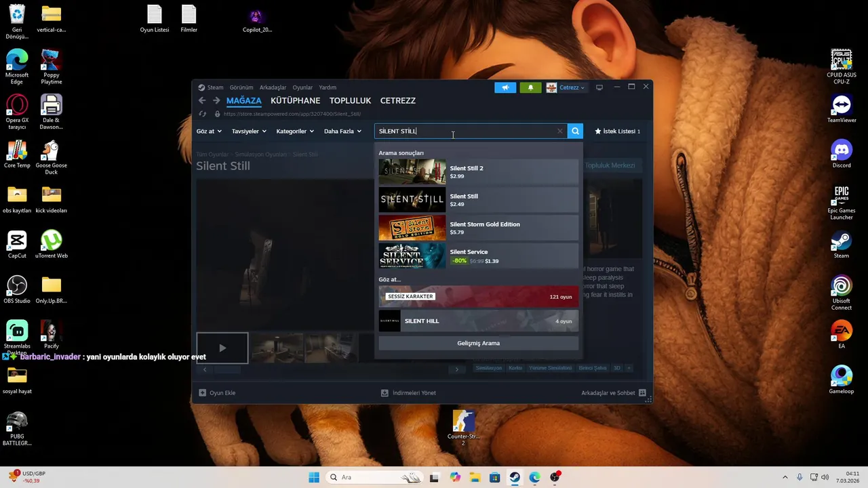Select the Opera GX desktop shortcut
The image size is (868, 488).
click(17, 112)
